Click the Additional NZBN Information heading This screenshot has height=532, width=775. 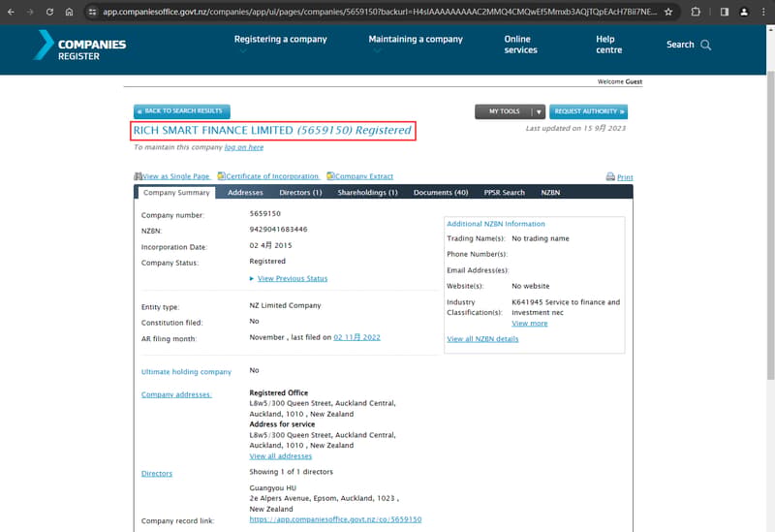coord(496,224)
